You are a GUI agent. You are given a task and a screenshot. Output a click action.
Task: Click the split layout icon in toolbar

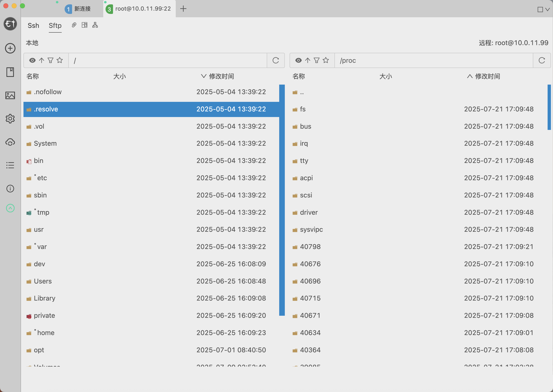tap(85, 25)
